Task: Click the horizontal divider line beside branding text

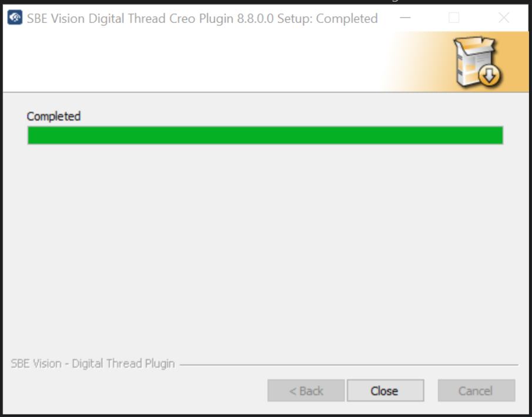Action: click(x=349, y=365)
